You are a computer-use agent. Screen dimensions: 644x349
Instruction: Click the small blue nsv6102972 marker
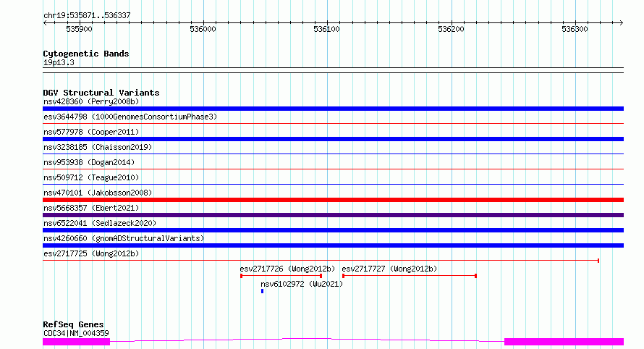(x=262, y=291)
